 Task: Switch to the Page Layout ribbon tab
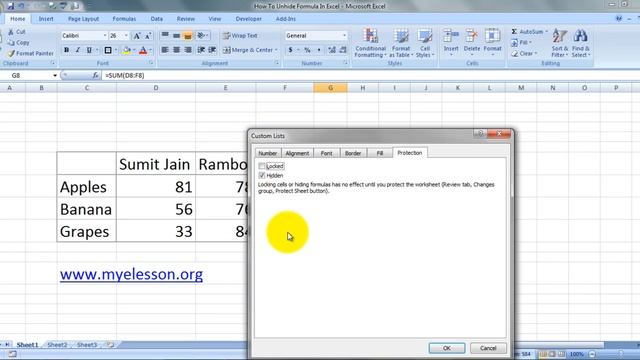(x=83, y=19)
